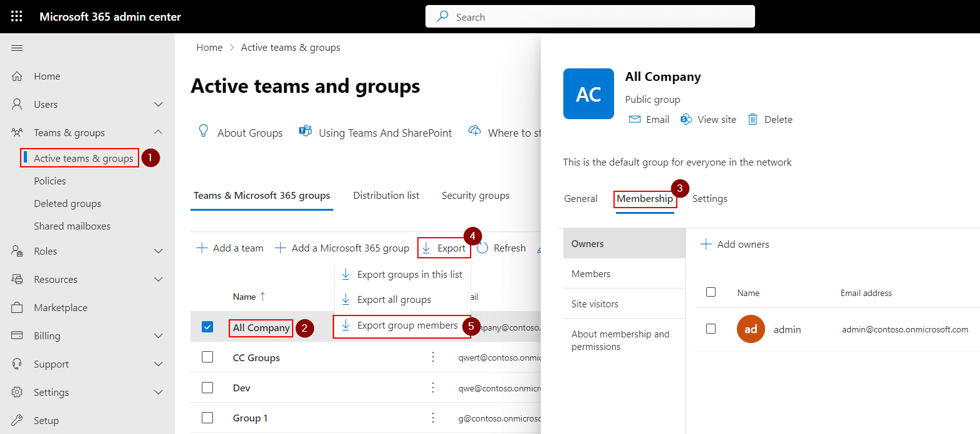The image size is (980, 434).
Task: Open the Distribution list tab
Action: [x=385, y=195]
